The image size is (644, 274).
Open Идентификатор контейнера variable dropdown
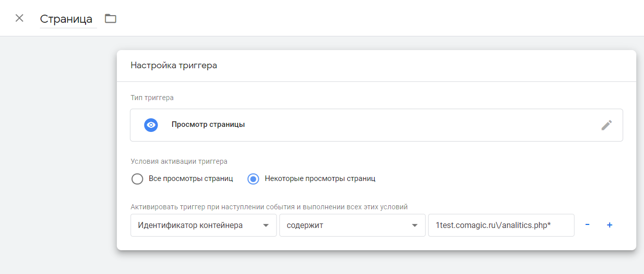click(204, 225)
